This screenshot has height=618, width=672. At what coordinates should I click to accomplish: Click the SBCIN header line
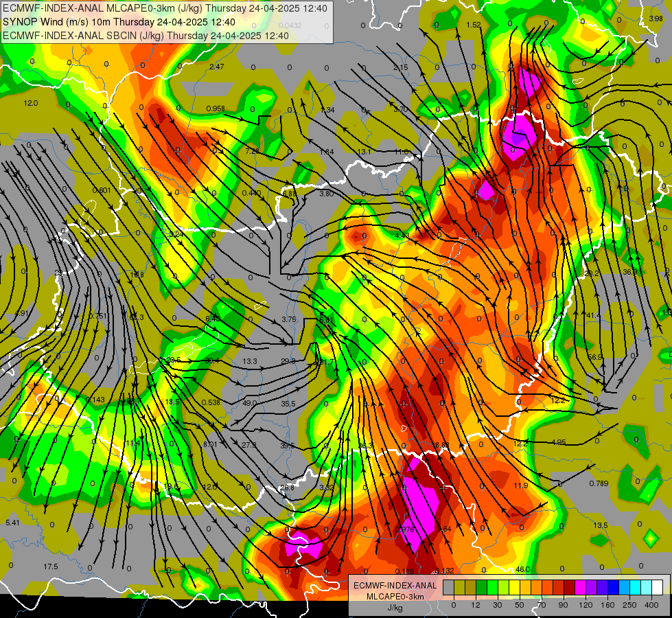pyautogui.click(x=146, y=36)
